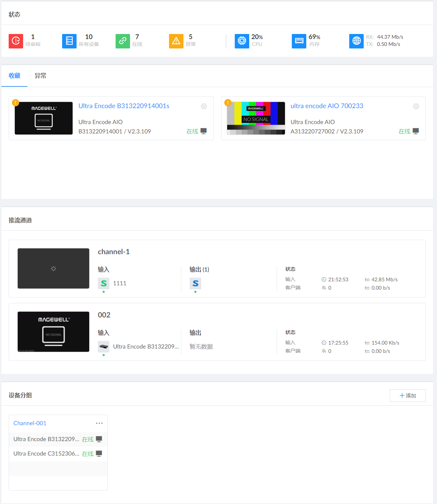Open settings gear for Ultra Encode B313220914001s
This screenshot has height=504, width=437.
tap(204, 106)
